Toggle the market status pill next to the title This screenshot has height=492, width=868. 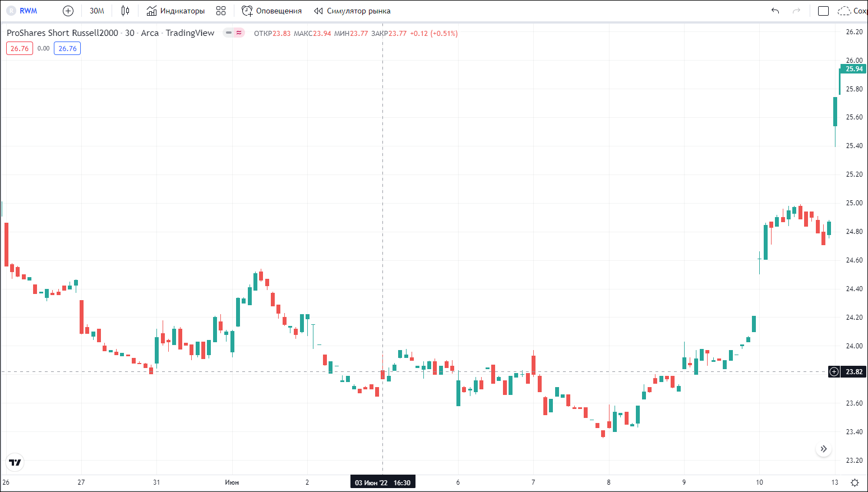[234, 33]
